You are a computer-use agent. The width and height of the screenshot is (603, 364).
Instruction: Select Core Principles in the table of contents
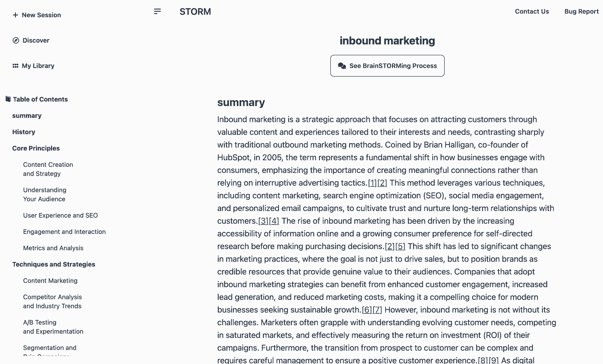[x=36, y=148]
